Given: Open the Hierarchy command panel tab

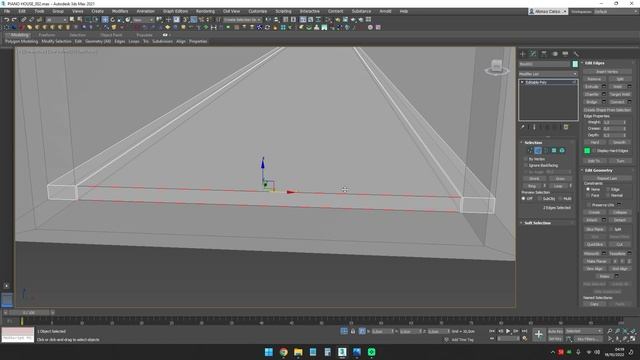Looking at the screenshot, I should 544,54.
